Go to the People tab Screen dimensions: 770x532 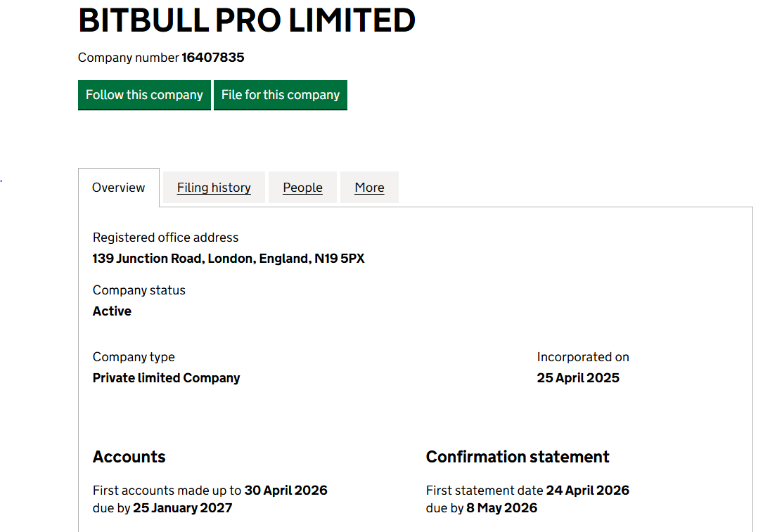(x=302, y=188)
